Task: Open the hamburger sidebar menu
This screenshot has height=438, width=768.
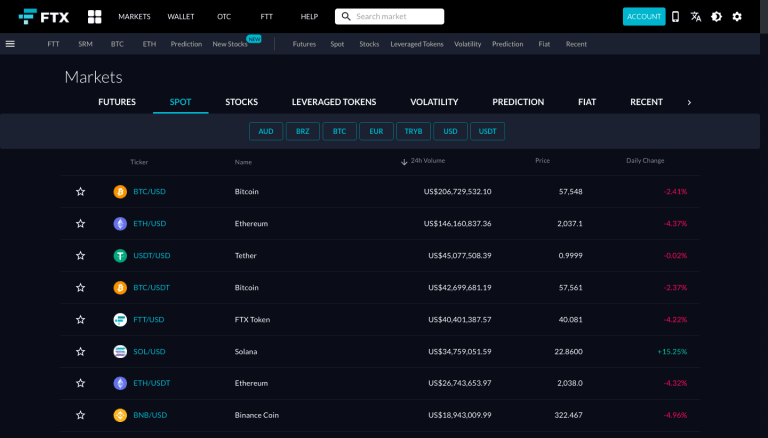Action: point(10,44)
